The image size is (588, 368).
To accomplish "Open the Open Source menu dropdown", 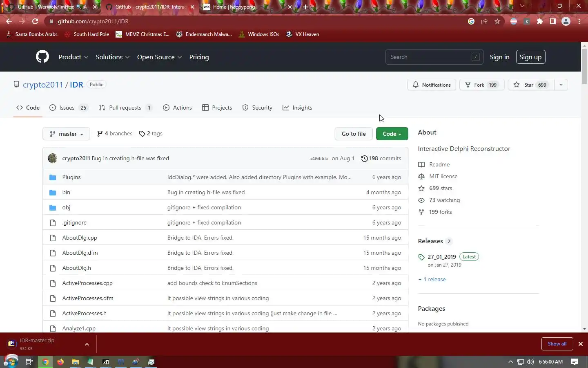I will [x=160, y=57].
